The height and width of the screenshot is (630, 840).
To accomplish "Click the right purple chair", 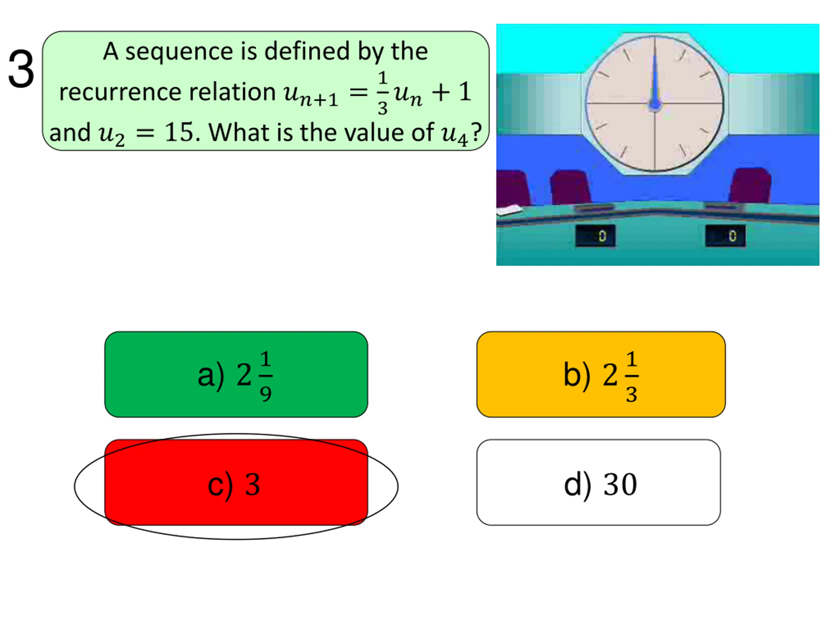I will 750,185.
